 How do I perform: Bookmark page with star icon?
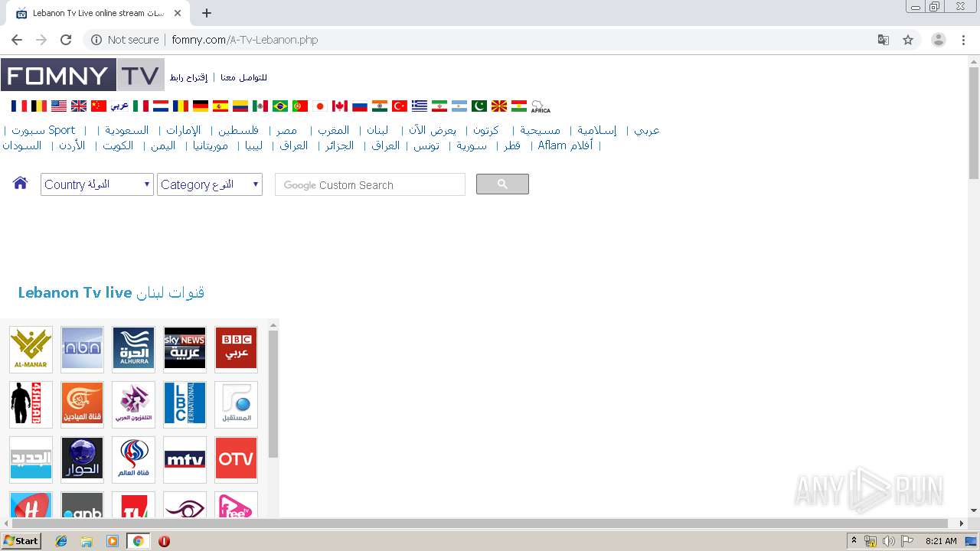[908, 40]
